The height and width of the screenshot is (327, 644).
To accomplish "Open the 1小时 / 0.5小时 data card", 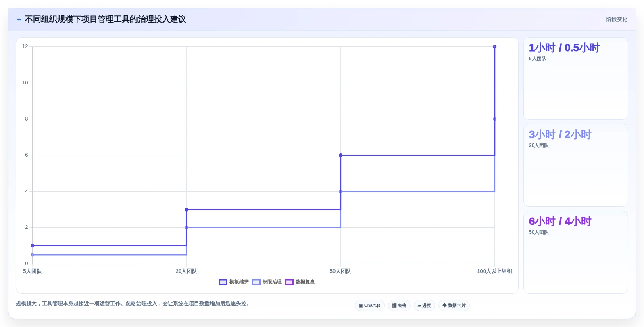I will tap(576, 79).
